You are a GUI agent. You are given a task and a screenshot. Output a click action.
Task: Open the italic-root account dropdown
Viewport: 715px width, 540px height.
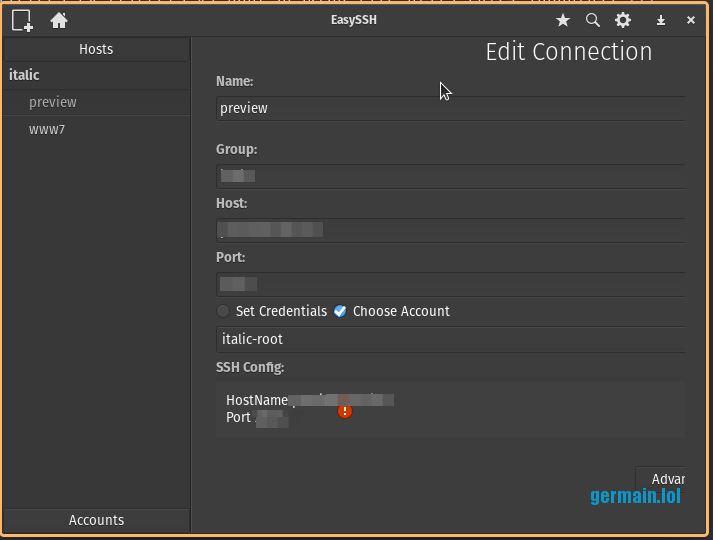451,339
